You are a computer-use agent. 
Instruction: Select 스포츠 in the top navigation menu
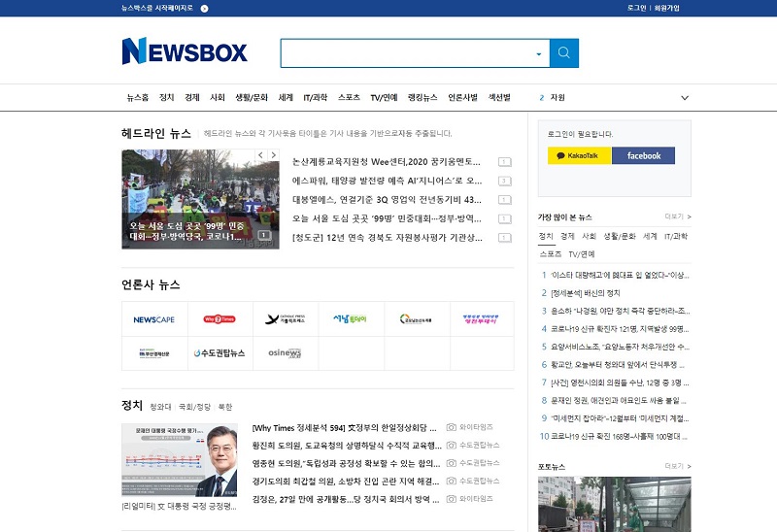[349, 98]
